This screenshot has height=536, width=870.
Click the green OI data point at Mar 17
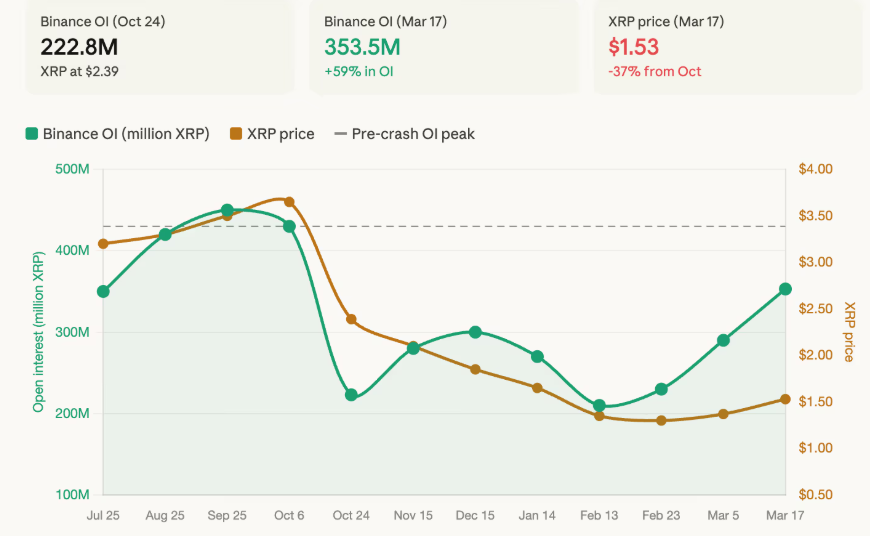(x=785, y=289)
